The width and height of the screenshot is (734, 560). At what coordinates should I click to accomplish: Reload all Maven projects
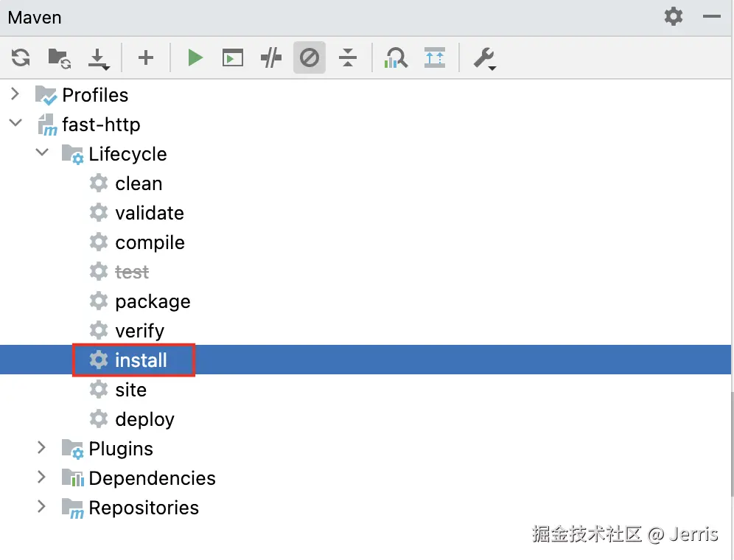pyautogui.click(x=21, y=58)
